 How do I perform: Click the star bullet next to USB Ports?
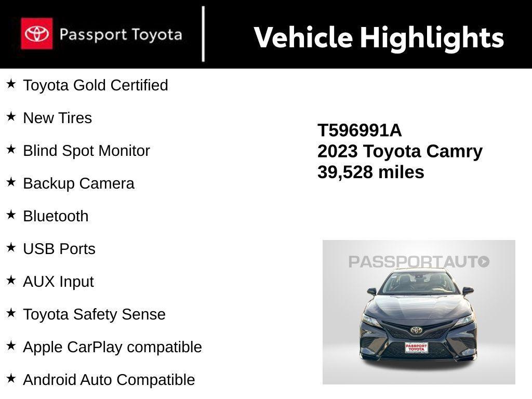11,247
